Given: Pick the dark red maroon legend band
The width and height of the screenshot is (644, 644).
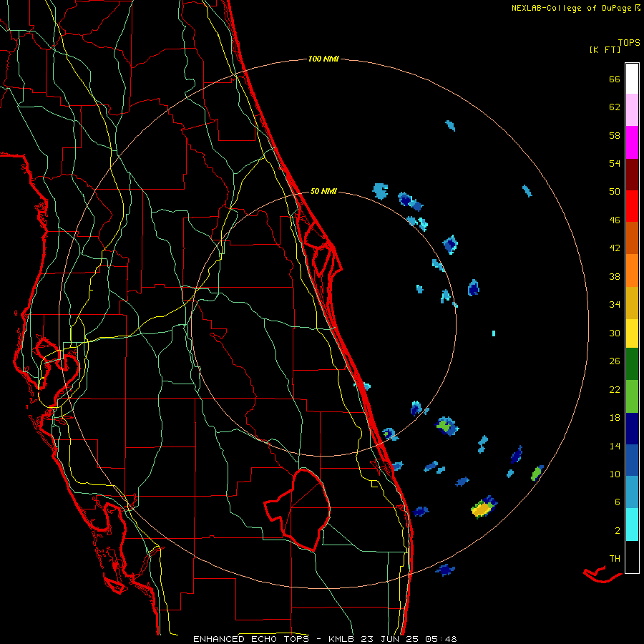Looking at the screenshot, I should coord(632,174).
